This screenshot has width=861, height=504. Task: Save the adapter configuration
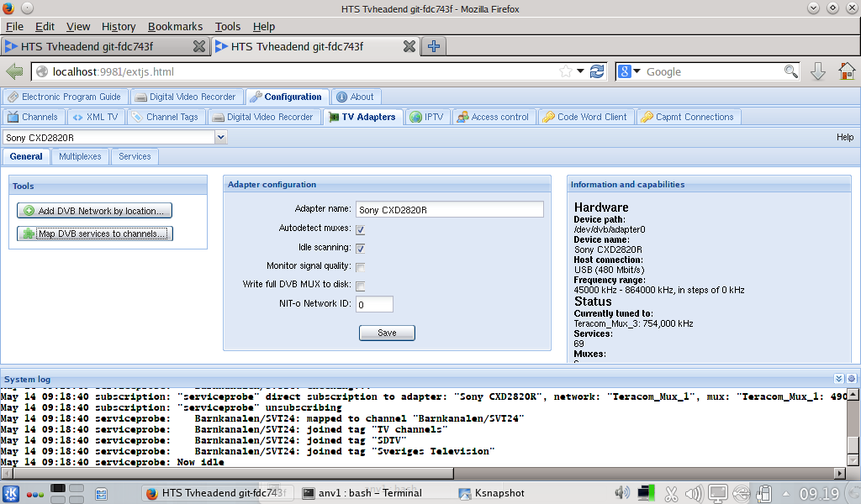click(x=387, y=333)
